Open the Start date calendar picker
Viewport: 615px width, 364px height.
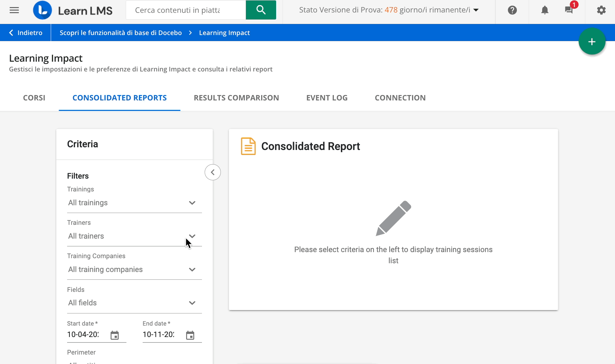pos(115,335)
